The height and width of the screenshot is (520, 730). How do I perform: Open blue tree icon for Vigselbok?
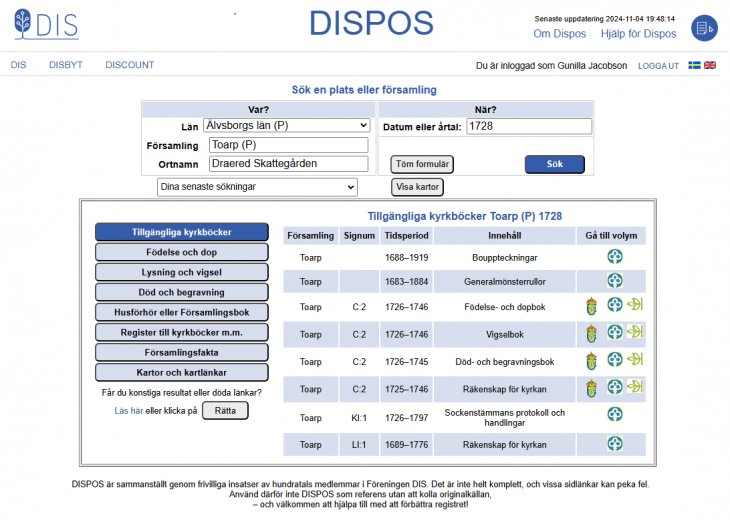coord(615,332)
